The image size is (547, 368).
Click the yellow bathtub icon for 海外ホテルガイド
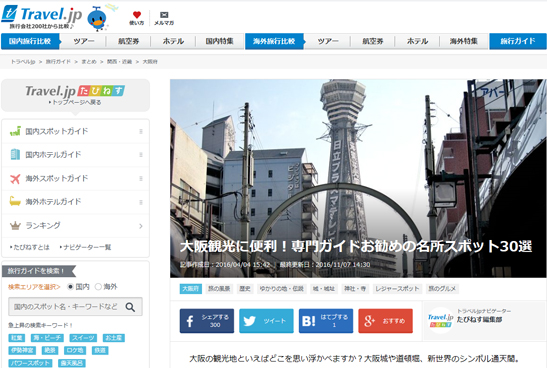tap(15, 202)
